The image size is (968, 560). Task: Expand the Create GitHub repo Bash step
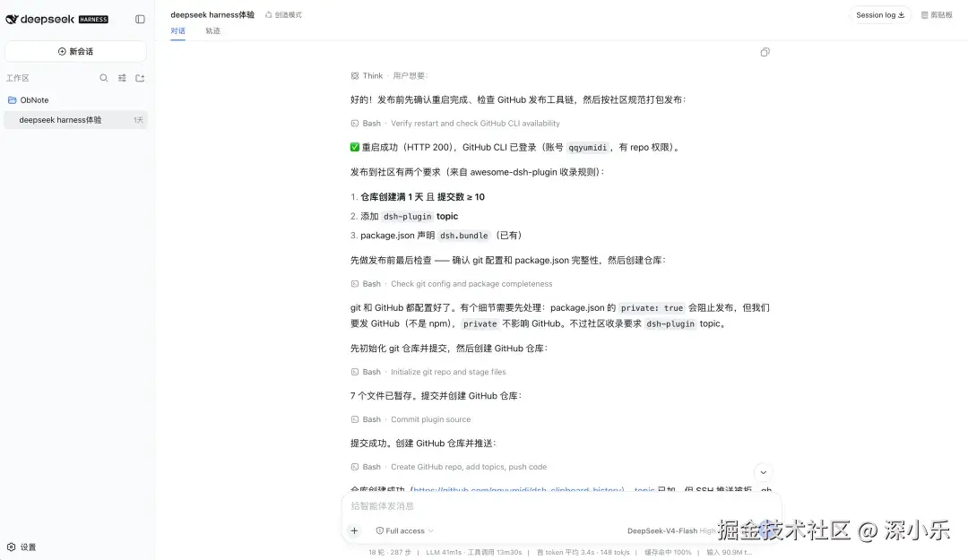[448, 467]
